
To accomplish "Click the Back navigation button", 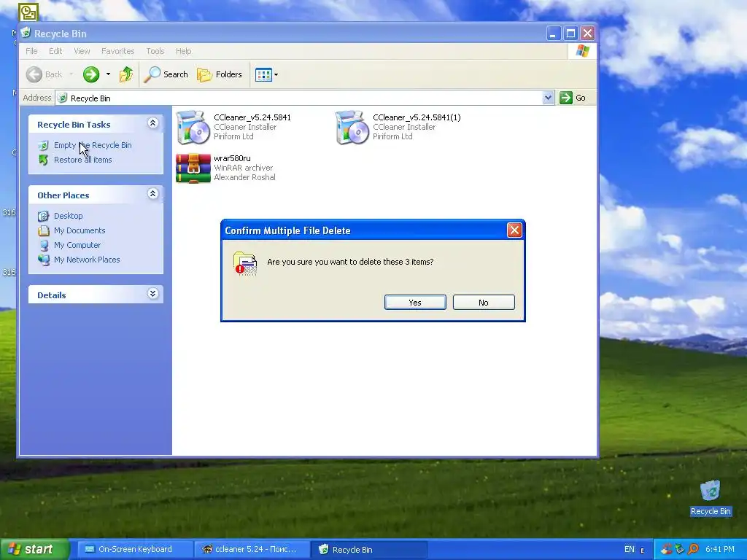I will (44, 74).
